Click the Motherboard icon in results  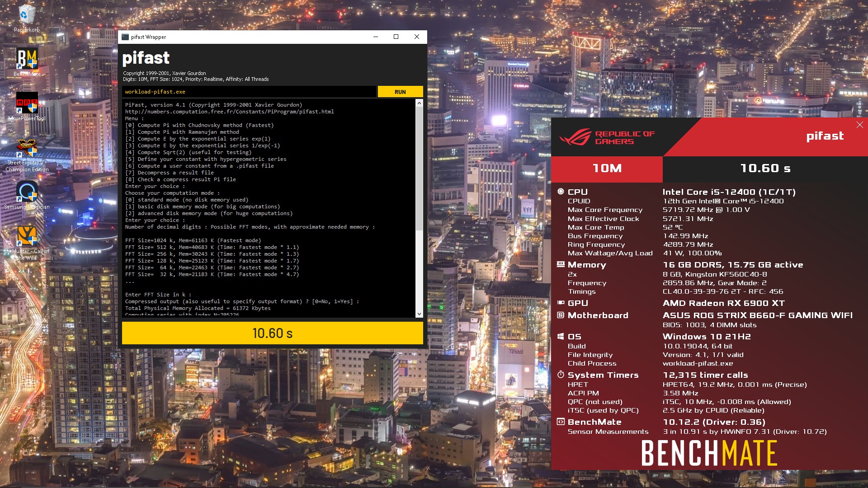[561, 315]
